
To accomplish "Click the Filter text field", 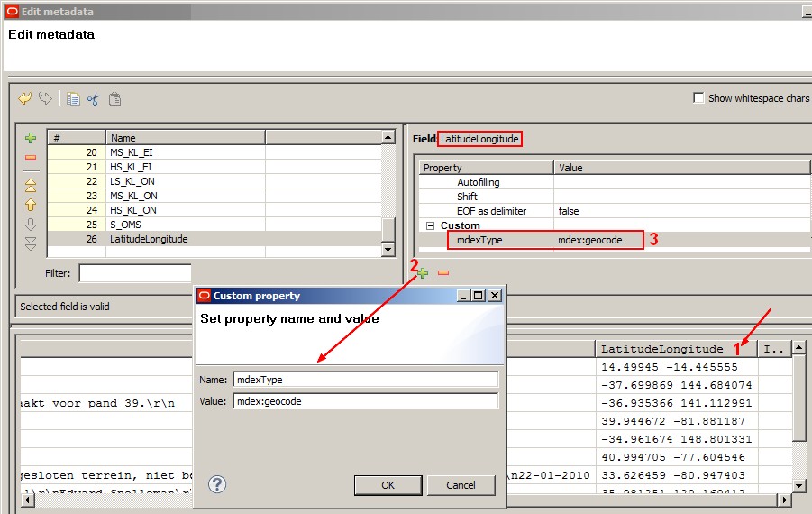I will tap(135, 272).
